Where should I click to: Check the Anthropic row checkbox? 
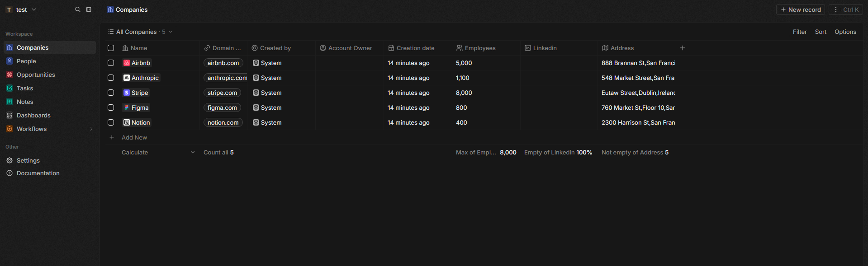click(x=111, y=78)
